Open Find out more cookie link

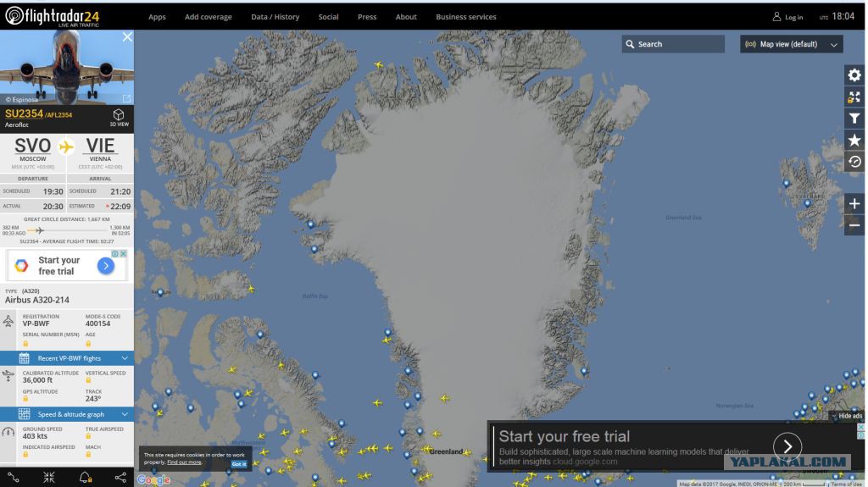click(184, 462)
